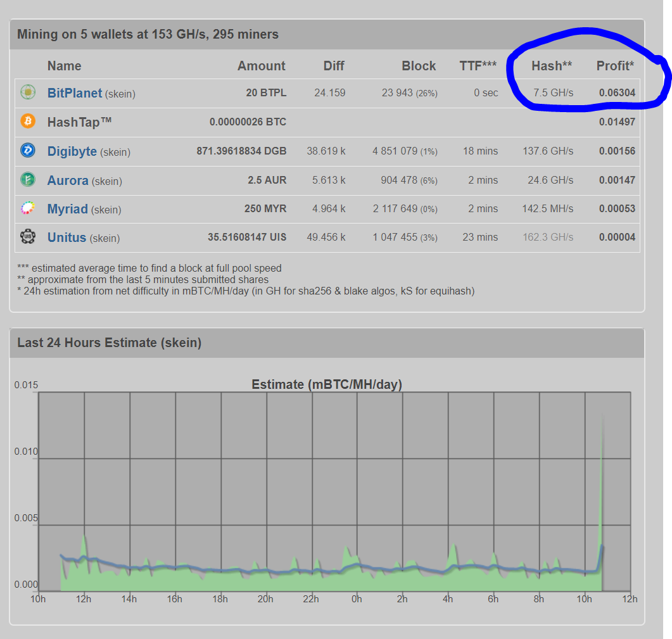This screenshot has width=672, height=639.
Task: Click Aurora block 904 478
Action: (x=399, y=180)
